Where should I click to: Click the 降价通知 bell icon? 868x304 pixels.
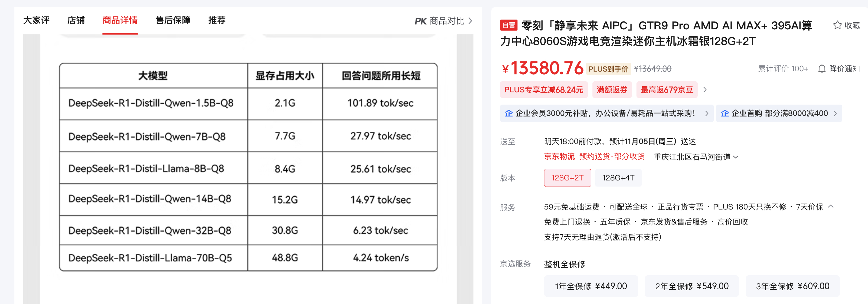pyautogui.click(x=822, y=69)
